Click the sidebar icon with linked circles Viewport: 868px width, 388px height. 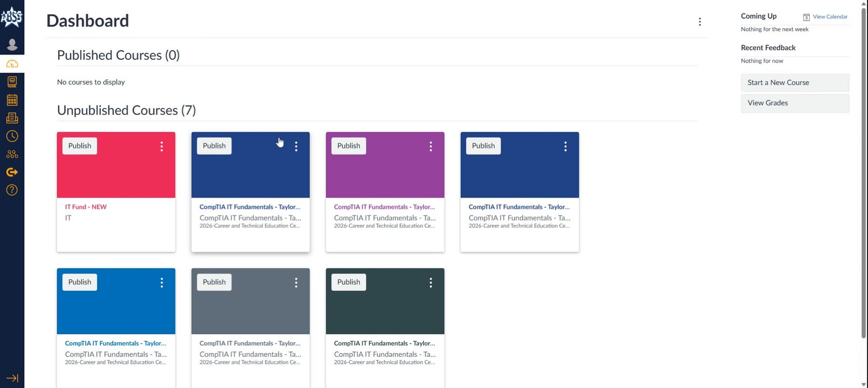coord(12,154)
